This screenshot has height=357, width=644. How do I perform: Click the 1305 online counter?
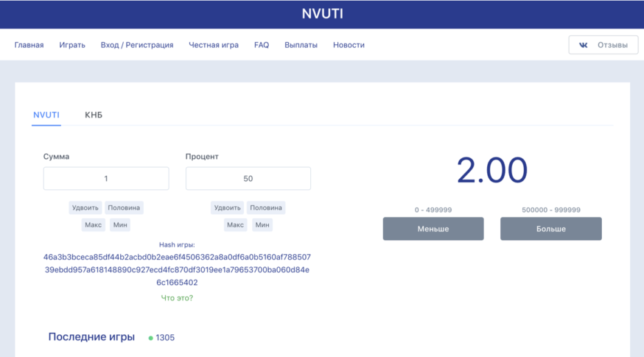(x=165, y=337)
